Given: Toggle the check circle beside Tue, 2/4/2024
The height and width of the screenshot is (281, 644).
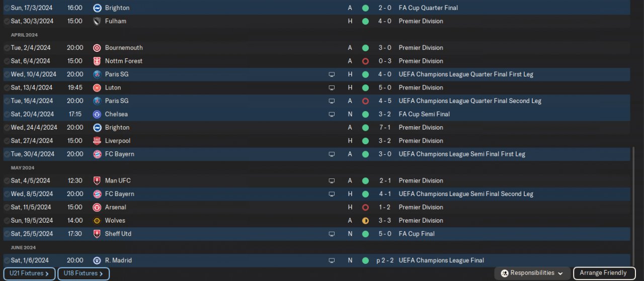Looking at the screenshot, I should point(7,48).
